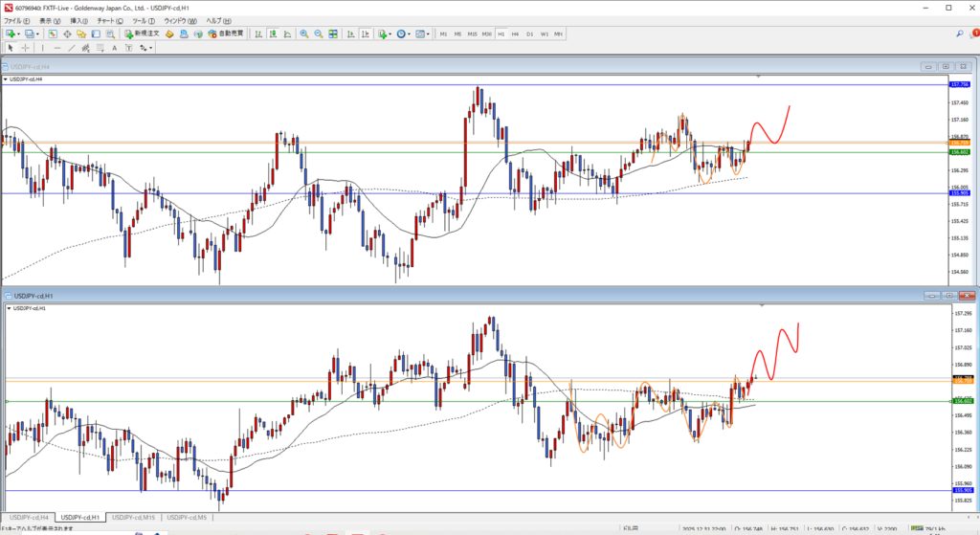The width and height of the screenshot is (980, 535).
Task: Select the crosshair cursor tool
Action: point(25,47)
